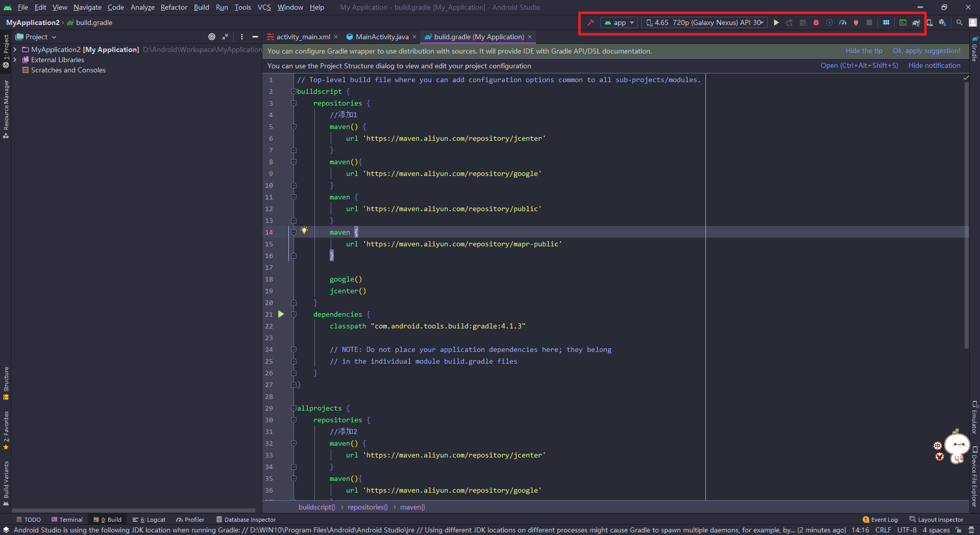Attach debugger to Android process

click(856, 22)
